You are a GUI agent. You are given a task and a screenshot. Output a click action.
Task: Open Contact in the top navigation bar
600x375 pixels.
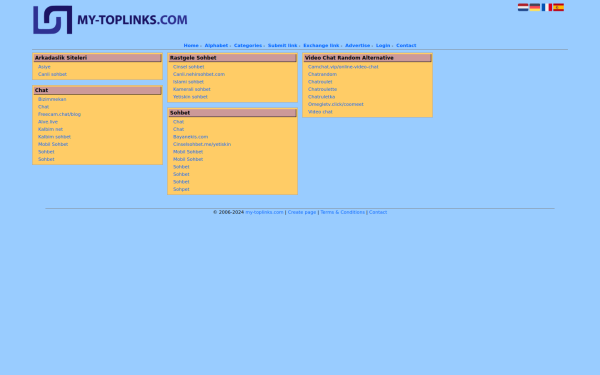[x=406, y=46]
